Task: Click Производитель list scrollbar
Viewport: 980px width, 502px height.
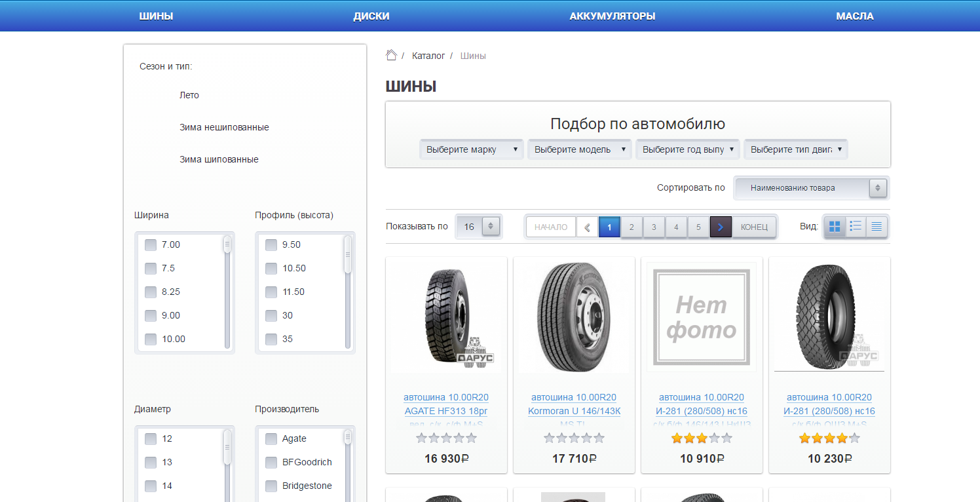Action: click(x=348, y=465)
